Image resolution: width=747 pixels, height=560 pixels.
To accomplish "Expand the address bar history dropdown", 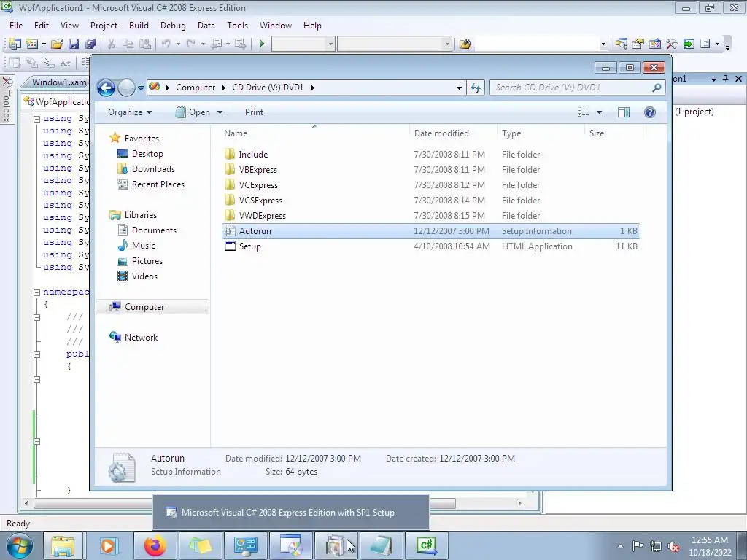I will click(x=459, y=87).
